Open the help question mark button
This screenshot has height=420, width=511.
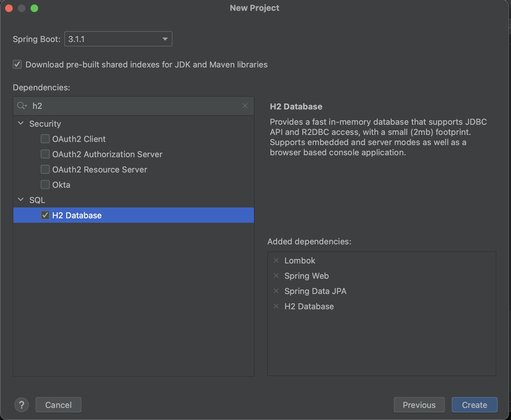coord(22,405)
